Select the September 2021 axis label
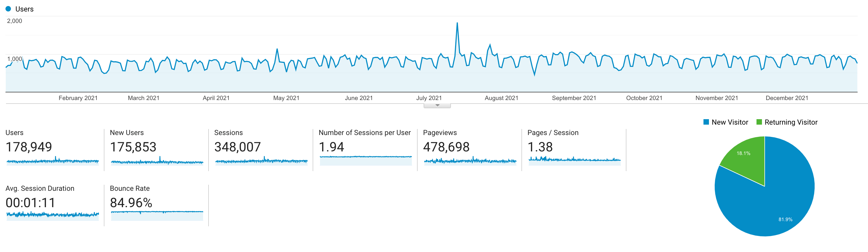The height and width of the screenshot is (252, 868). click(574, 98)
